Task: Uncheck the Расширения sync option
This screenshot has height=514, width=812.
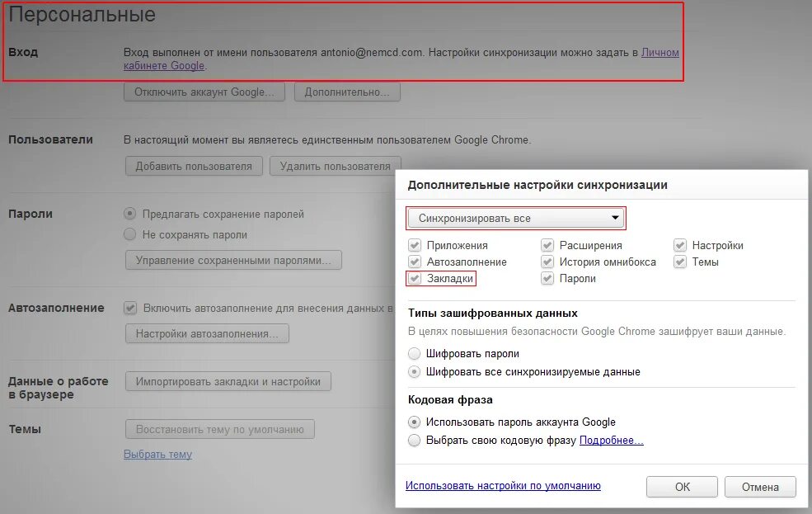Action: 547,245
